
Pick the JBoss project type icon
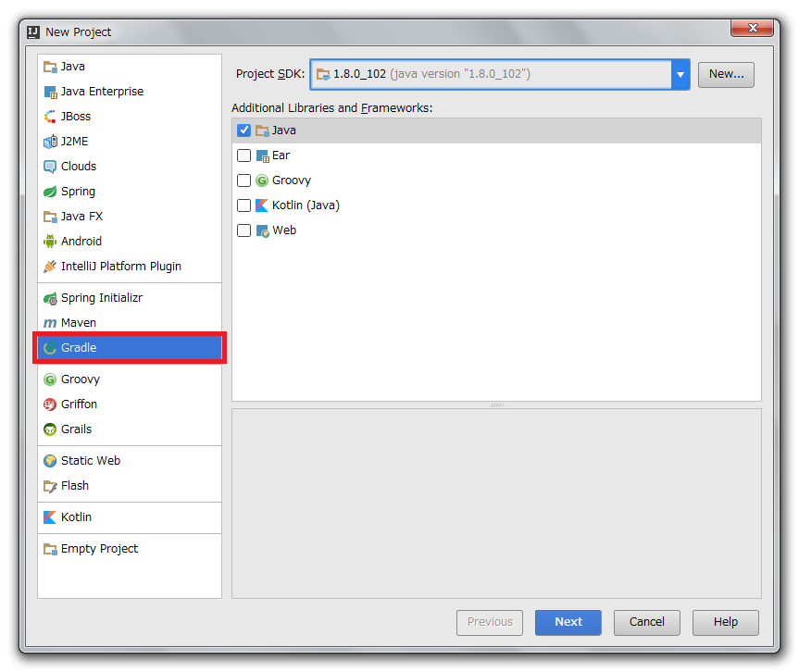click(50, 117)
